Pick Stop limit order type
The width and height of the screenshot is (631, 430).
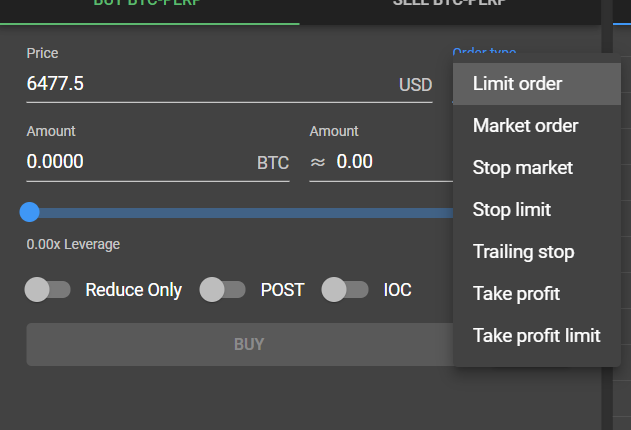(x=511, y=210)
